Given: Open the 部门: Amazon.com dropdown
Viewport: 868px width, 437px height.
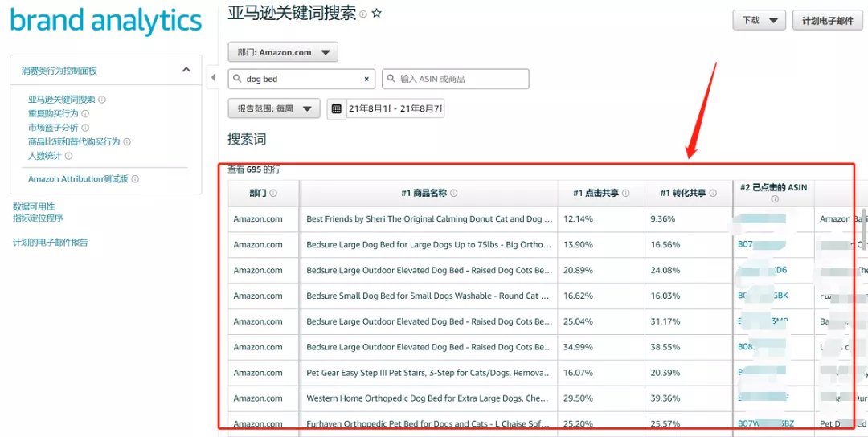Looking at the screenshot, I should pos(283,52).
